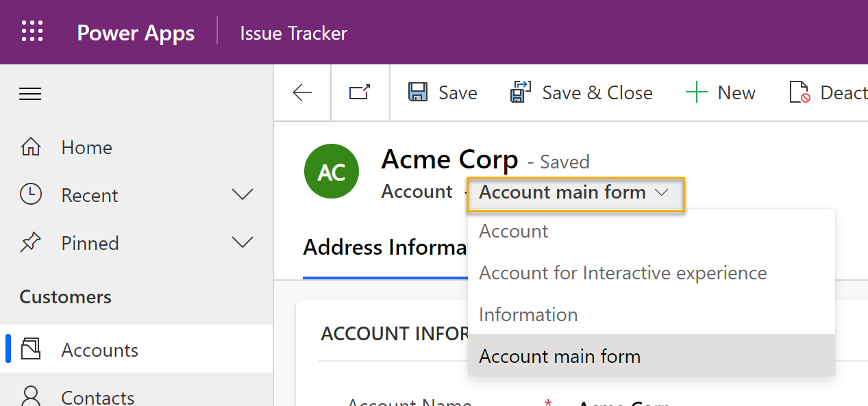Pick Account main form in list

[x=560, y=357]
